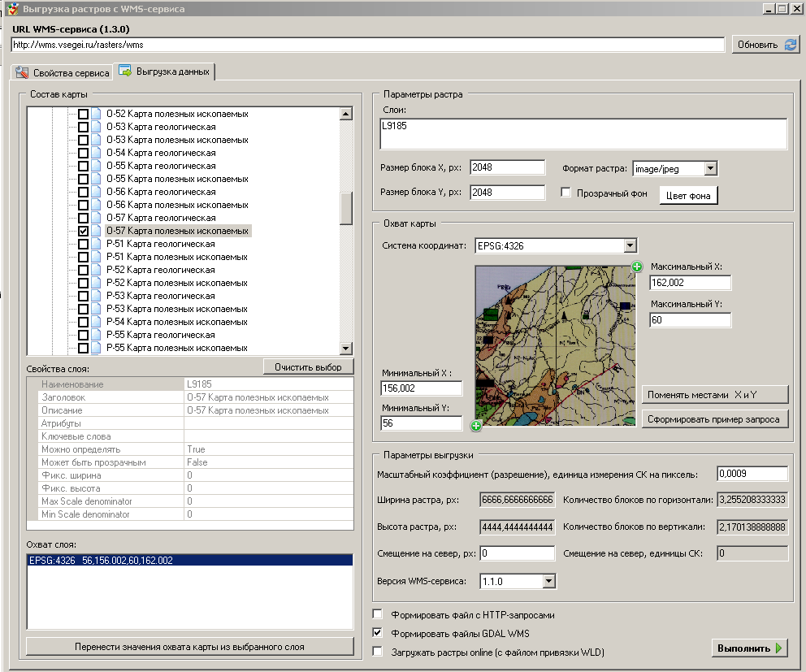The image size is (806, 672).
Task: Open the Версия WMS-сервиса dropdown
Action: click(x=548, y=581)
